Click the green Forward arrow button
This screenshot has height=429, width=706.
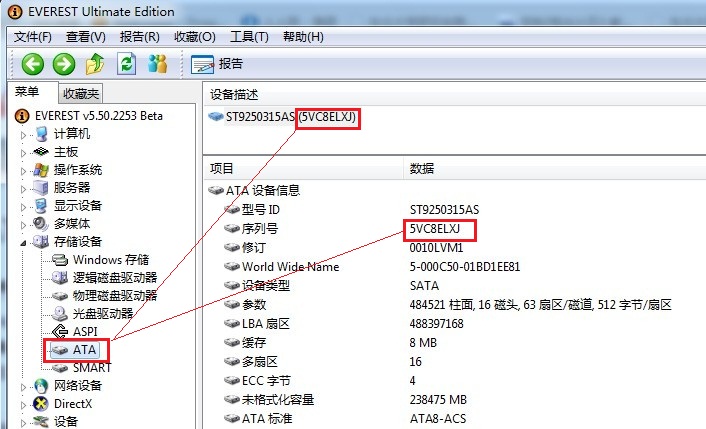pyautogui.click(x=64, y=64)
